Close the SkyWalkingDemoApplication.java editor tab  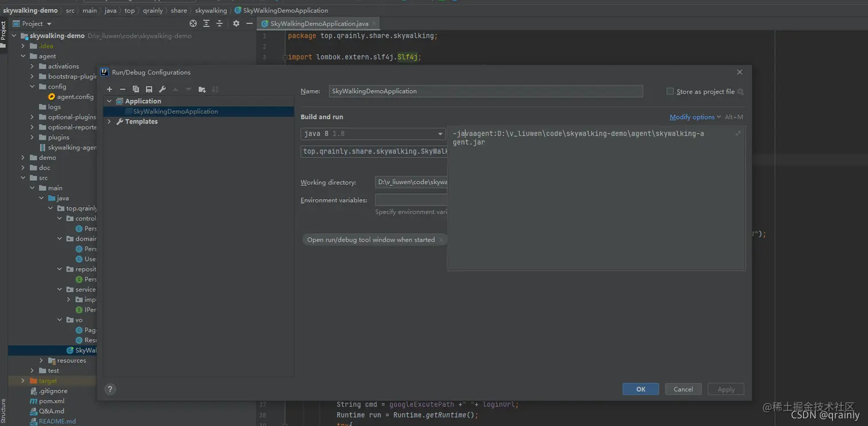click(x=374, y=24)
